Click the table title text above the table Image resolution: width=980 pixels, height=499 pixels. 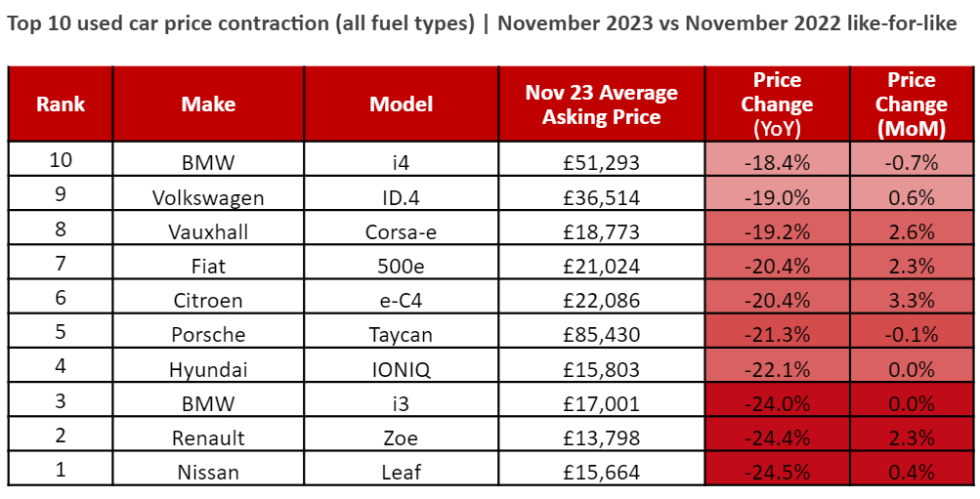click(482, 24)
